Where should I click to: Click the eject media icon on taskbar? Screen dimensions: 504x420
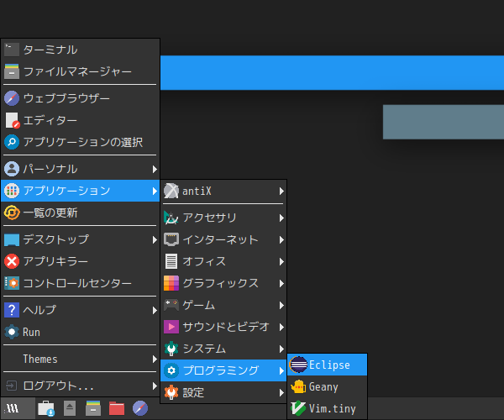click(x=70, y=408)
